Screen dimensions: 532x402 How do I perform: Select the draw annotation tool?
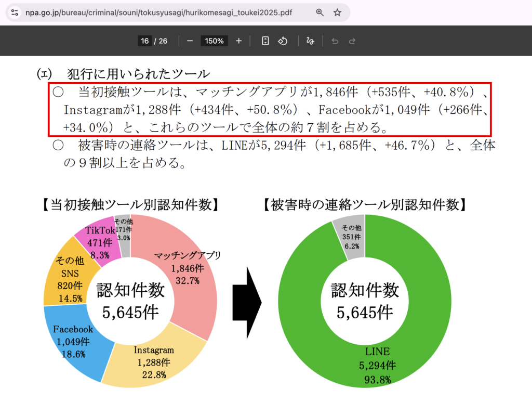click(310, 41)
